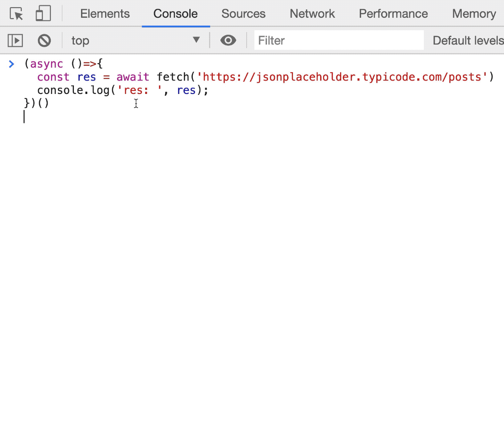The height and width of the screenshot is (440, 504).
Task: Go to the Network tab
Action: [x=312, y=14]
